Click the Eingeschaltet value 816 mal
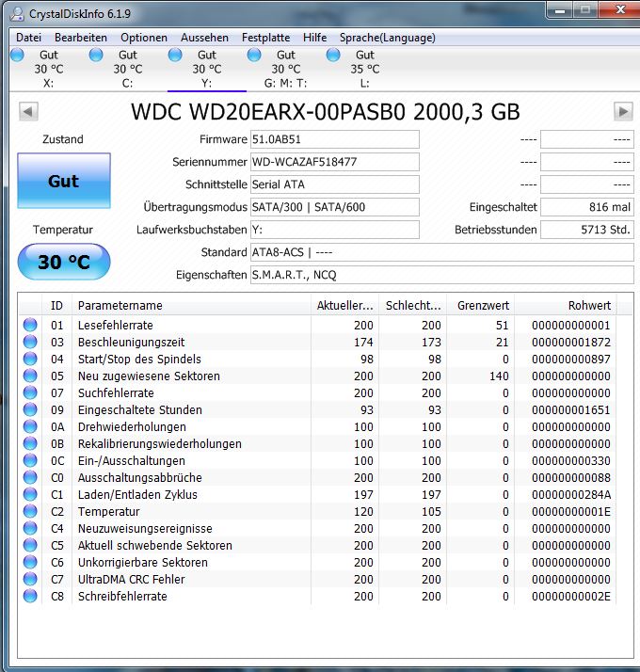The width and height of the screenshot is (640, 672). tap(587, 207)
